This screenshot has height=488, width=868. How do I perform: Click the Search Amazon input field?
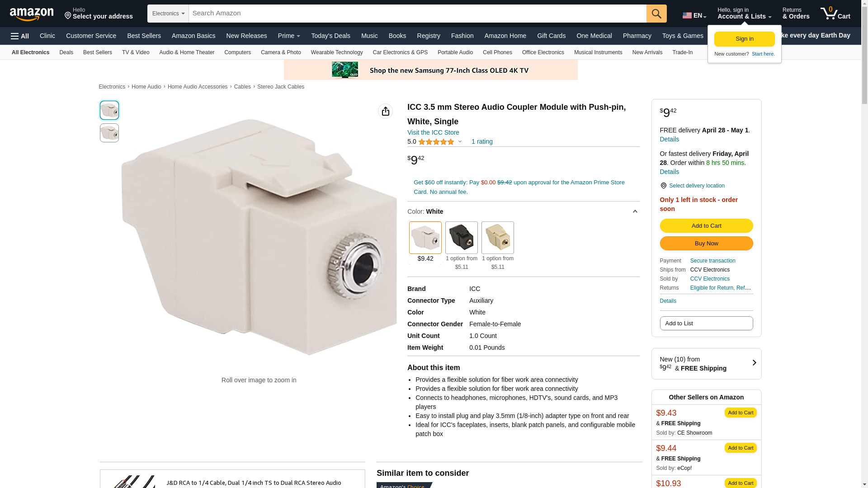pyautogui.click(x=417, y=14)
